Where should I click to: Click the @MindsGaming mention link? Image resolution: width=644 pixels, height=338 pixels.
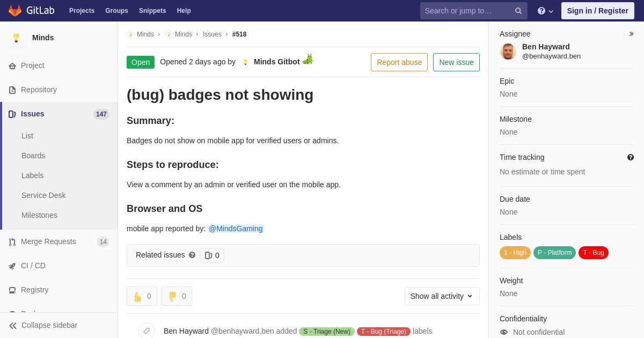coord(236,229)
